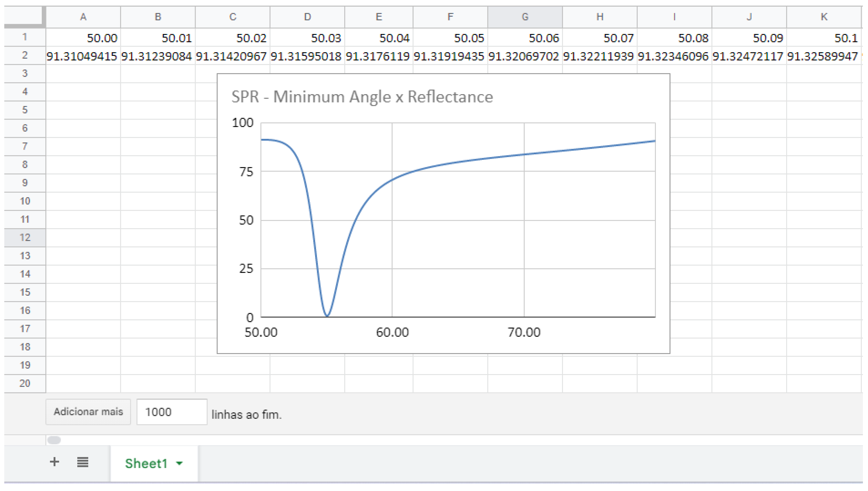The width and height of the screenshot is (868, 491).
Task: Click cell A1 containing 50.00
Action: point(83,38)
